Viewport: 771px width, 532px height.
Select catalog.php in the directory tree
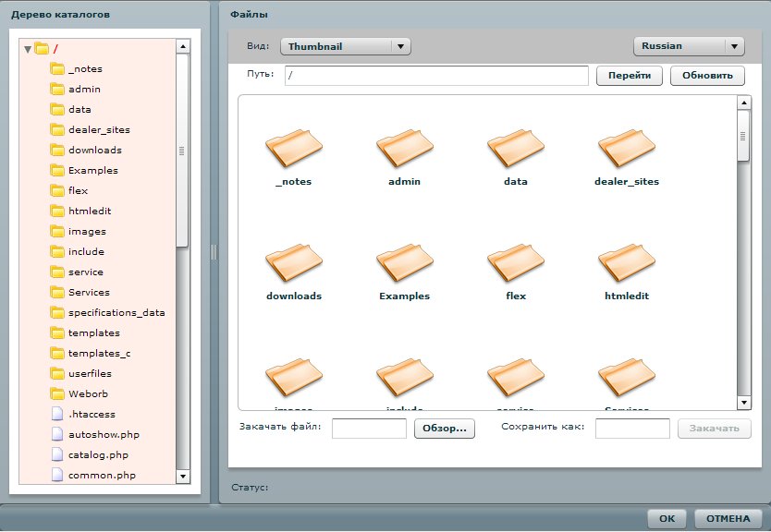pyautogui.click(x=98, y=454)
